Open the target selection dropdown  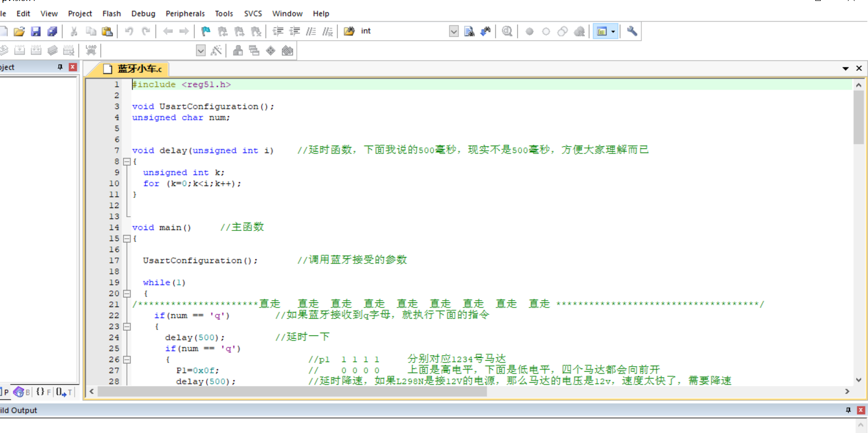coord(200,50)
